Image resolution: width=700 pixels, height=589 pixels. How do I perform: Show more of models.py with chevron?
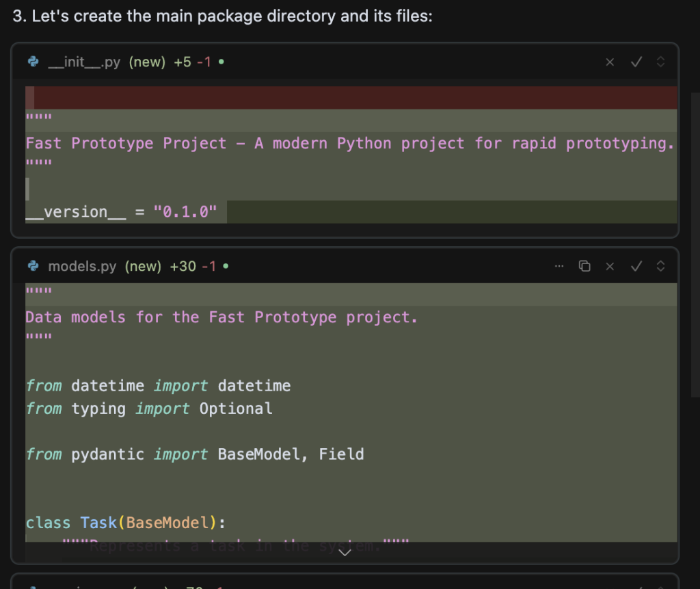(345, 553)
